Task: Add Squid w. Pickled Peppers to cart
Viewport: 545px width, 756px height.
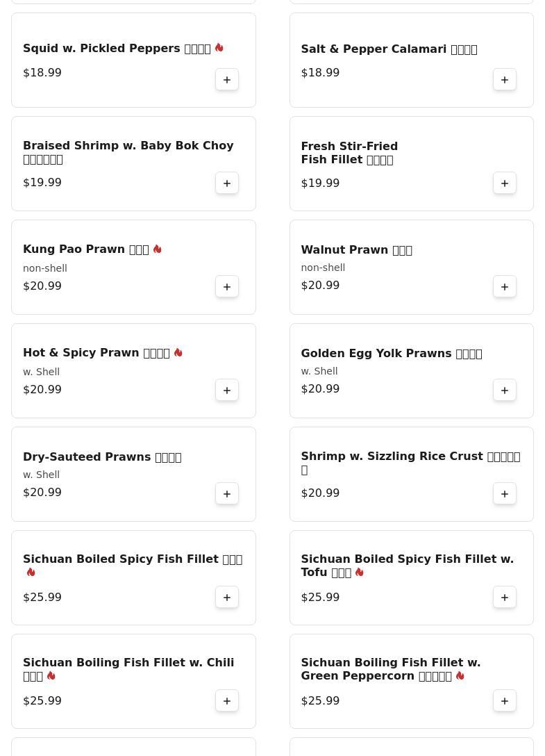Action: coord(227,80)
